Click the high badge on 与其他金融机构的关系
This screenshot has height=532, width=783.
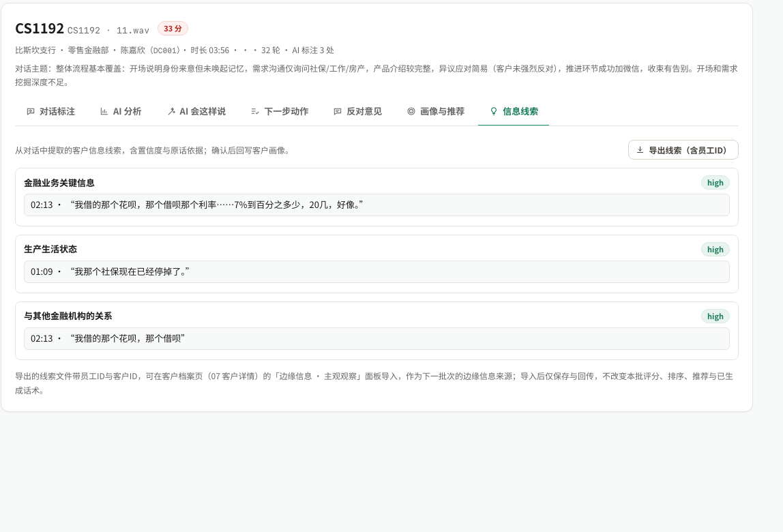point(715,316)
